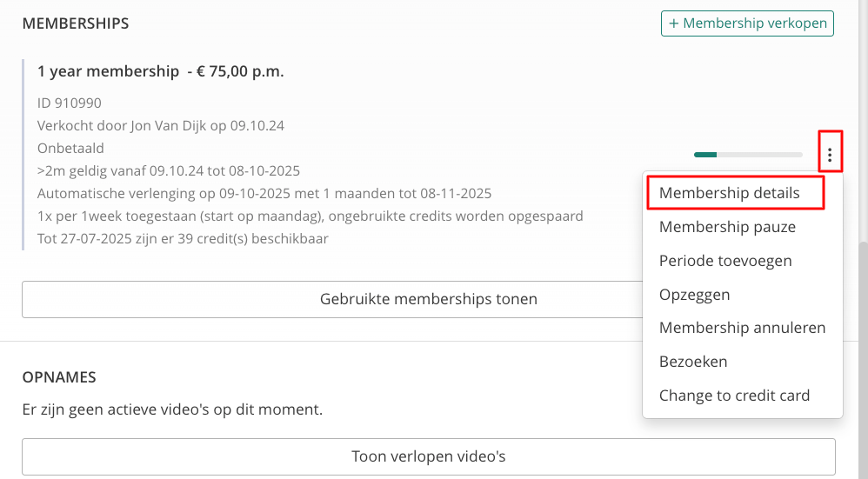Screen dimensions: 868x479
Task: Select Periode toevoegen in the menu
Action: 725,261
